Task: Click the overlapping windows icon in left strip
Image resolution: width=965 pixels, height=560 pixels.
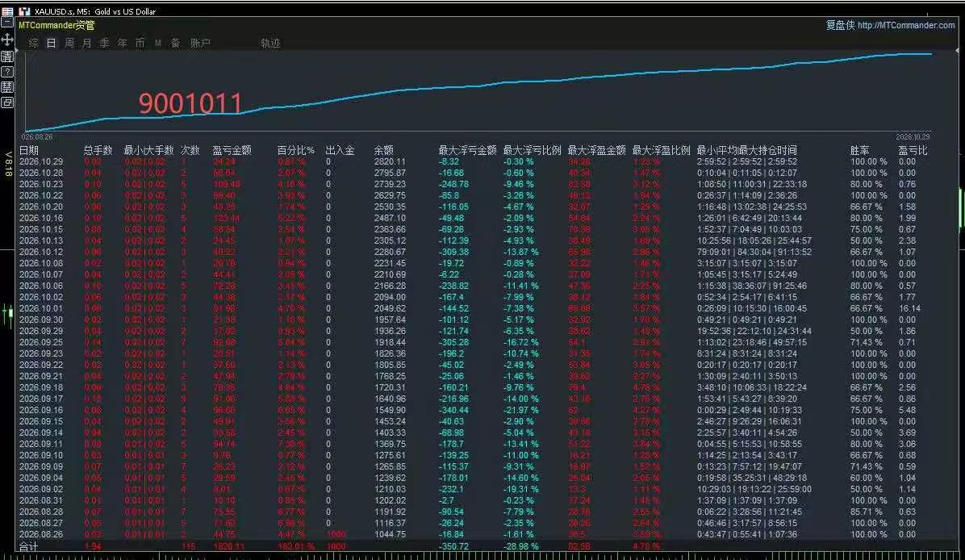Action: click(x=7, y=102)
